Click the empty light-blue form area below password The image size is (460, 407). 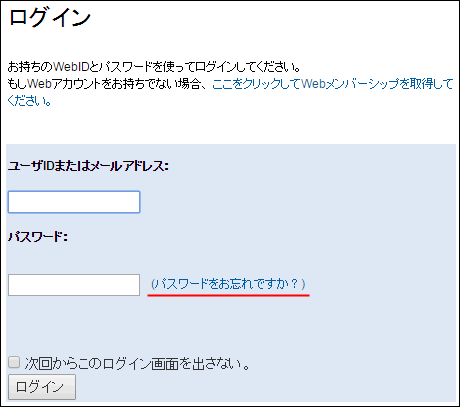tap(230, 325)
